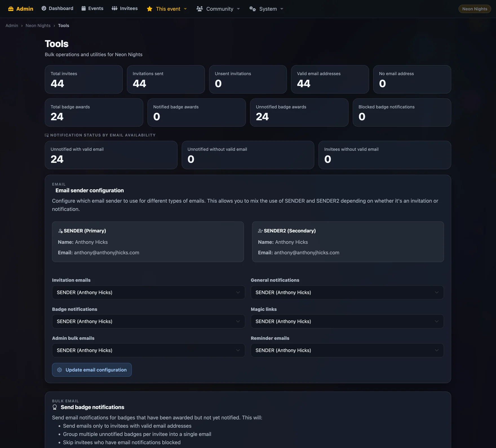The width and height of the screenshot is (496, 448).
Task: Click 'Group multiple unnotified badges' bullet text
Action: tap(137, 434)
